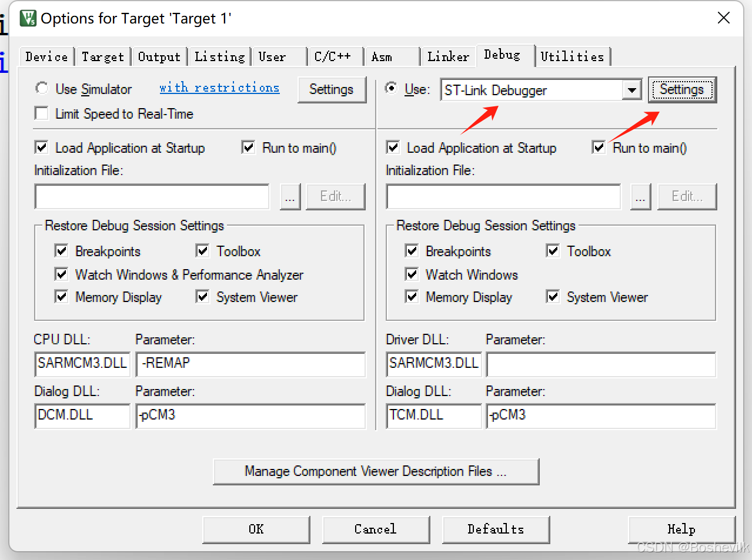The height and width of the screenshot is (560, 752).
Task: Open the C/C++ tab
Action: pos(336,57)
